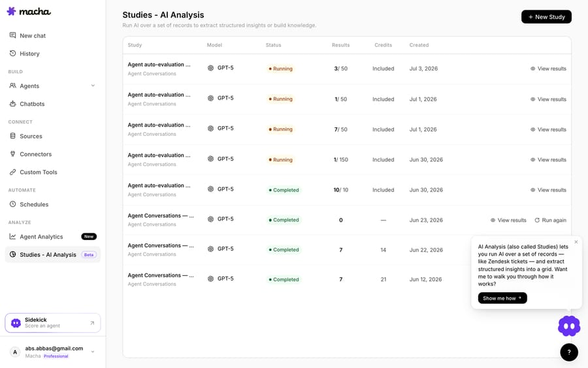Click the Chatbots robot icon

(x=13, y=103)
